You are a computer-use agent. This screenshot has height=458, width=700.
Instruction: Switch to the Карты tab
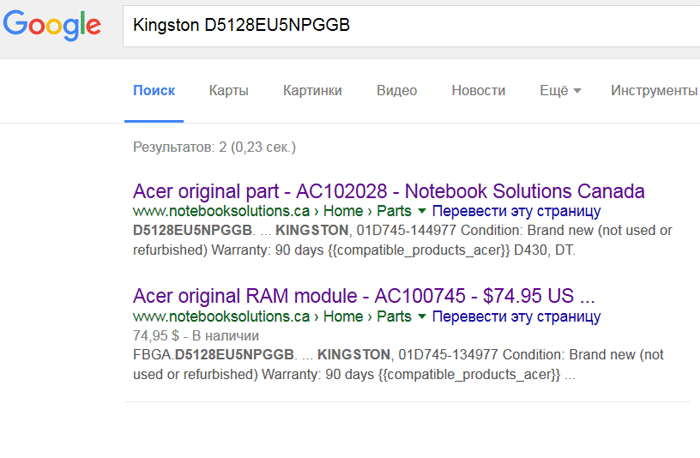[x=229, y=91]
